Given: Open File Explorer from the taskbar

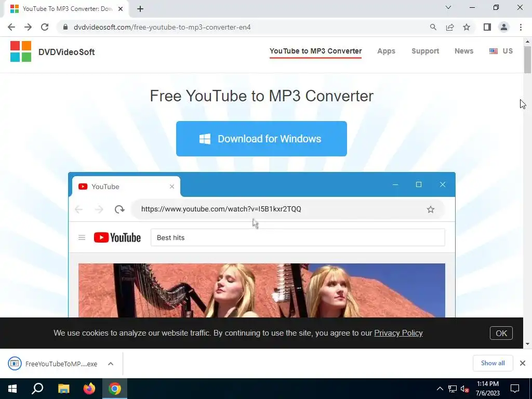Looking at the screenshot, I should click(x=63, y=389).
